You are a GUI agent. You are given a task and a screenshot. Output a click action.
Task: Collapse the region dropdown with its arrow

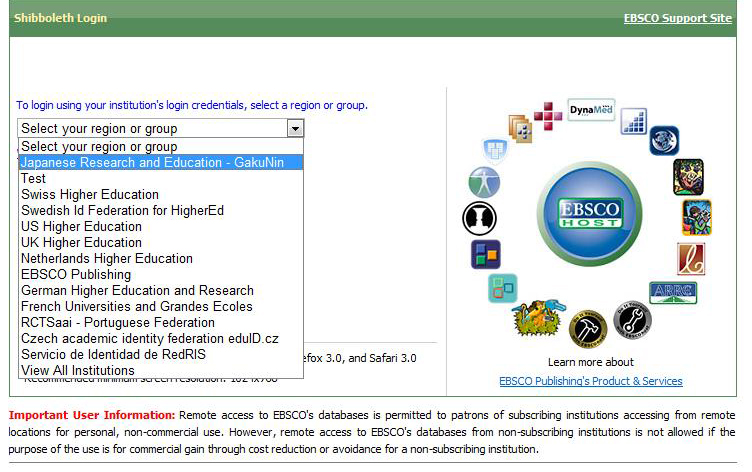click(x=295, y=129)
